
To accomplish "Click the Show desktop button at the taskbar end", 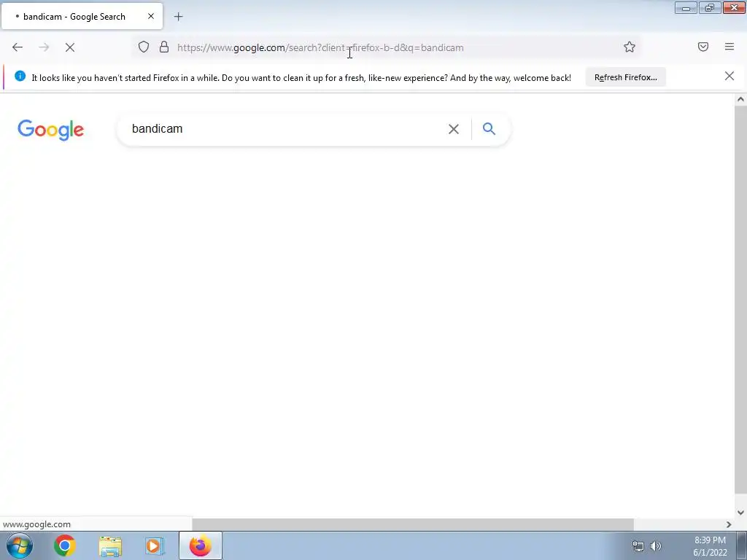I will click(741, 546).
